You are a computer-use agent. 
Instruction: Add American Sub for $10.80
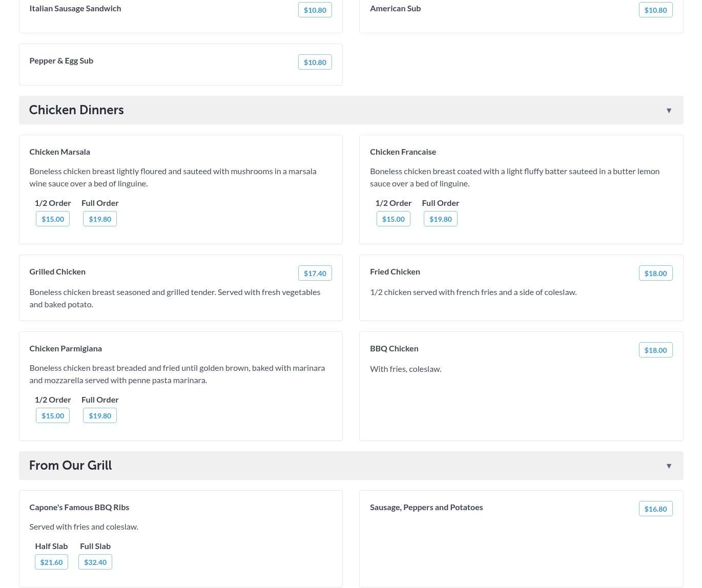[655, 10]
